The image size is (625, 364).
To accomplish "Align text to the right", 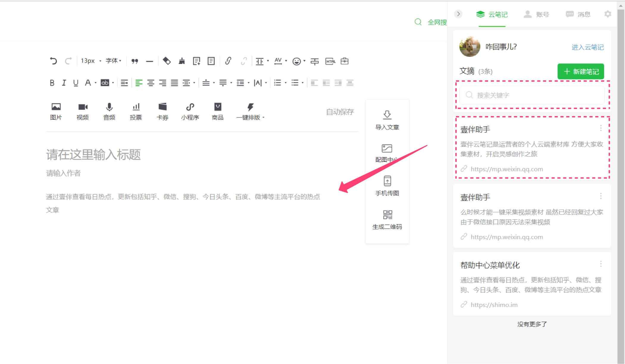I will coord(162,83).
